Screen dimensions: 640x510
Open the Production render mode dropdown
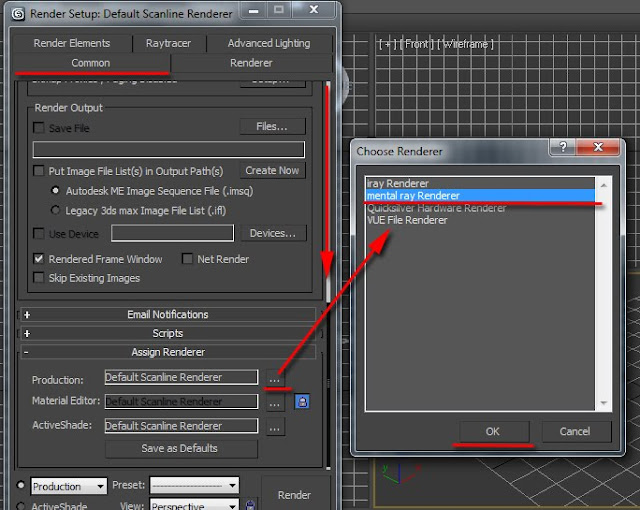tap(69, 486)
